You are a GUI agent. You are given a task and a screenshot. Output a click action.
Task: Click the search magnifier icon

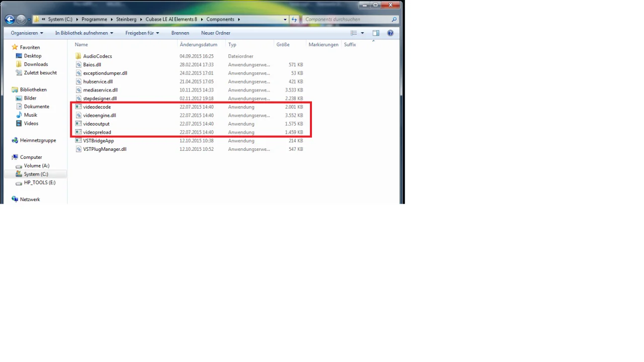pyautogui.click(x=394, y=20)
